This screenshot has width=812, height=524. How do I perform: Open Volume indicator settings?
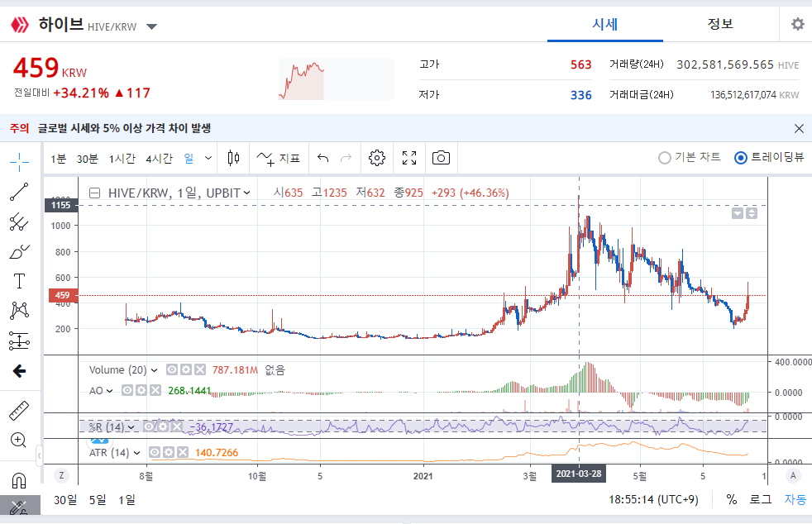click(186, 369)
